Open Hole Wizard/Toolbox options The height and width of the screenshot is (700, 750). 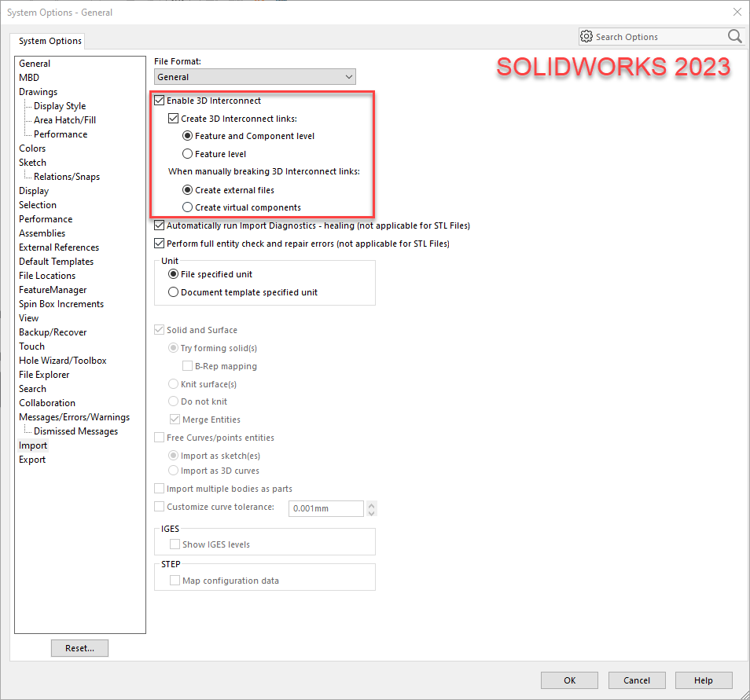tap(63, 361)
